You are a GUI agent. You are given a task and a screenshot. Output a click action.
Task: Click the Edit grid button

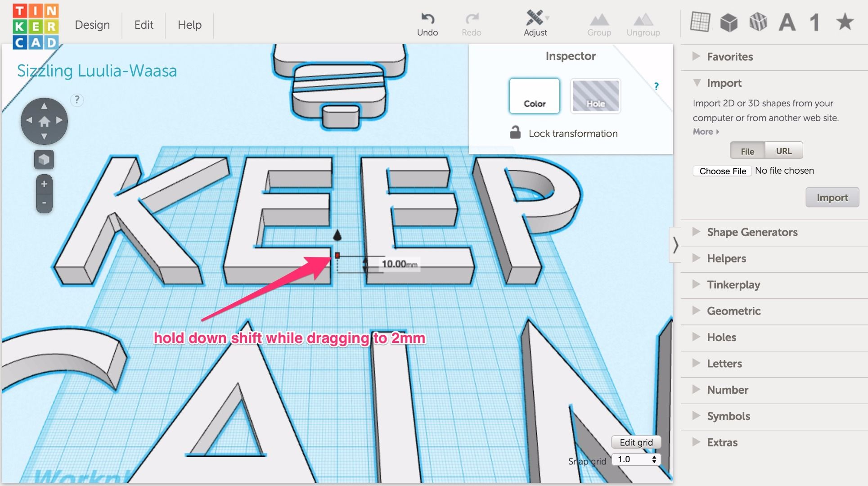(x=635, y=442)
